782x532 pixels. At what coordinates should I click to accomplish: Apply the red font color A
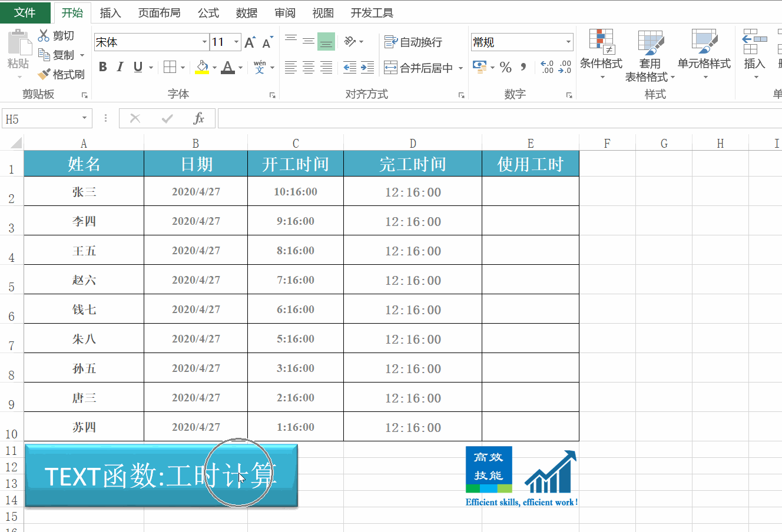(x=228, y=67)
